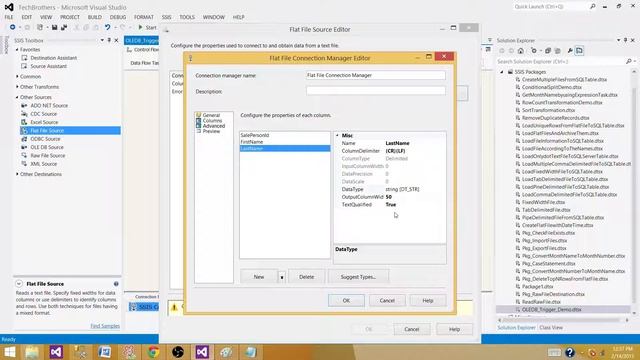The image size is (640, 360).
Task: Collapse the SSIS Packages folder node
Action: click(x=502, y=72)
